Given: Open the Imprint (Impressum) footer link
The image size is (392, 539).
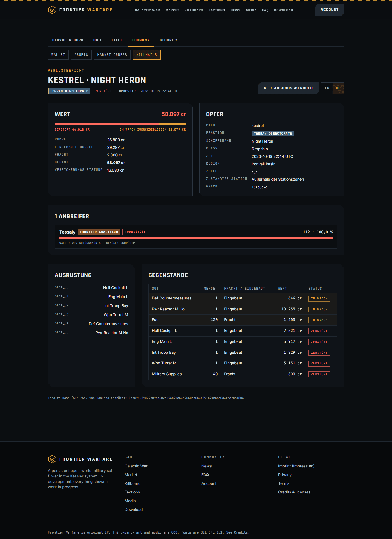Looking at the screenshot, I should point(296,466).
